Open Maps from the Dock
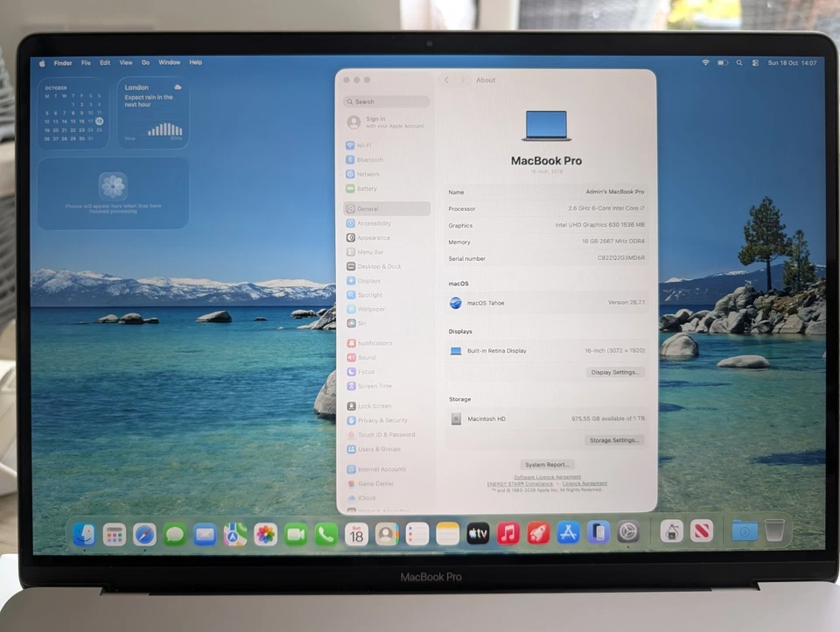Viewport: 840px width, 632px height. [235, 534]
